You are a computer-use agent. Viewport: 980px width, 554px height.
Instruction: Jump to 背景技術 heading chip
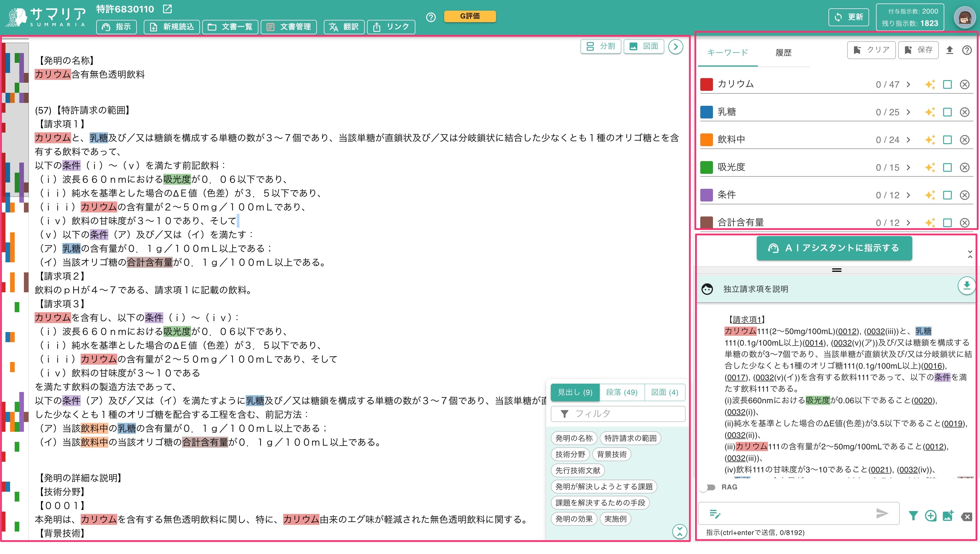(611, 454)
